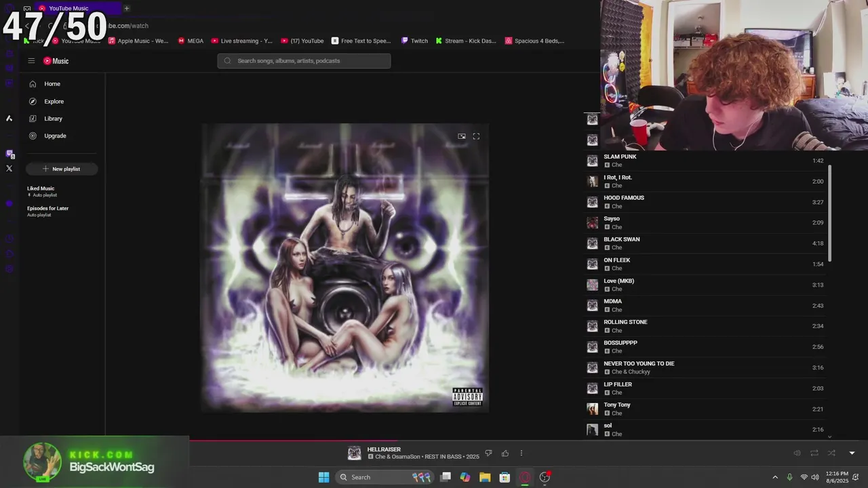Open a new browser tab with plus
The height and width of the screenshot is (488, 868).
point(126,8)
